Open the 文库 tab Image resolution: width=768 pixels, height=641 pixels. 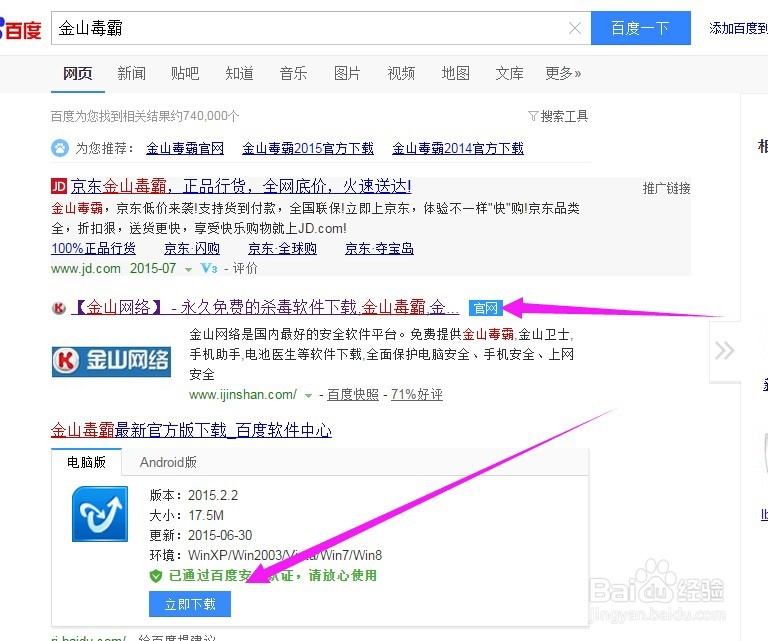(509, 73)
